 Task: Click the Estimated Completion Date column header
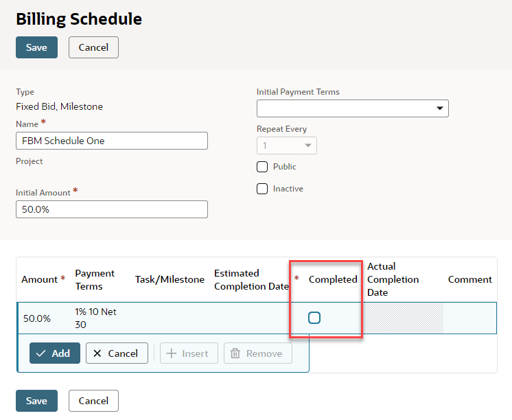[x=251, y=279]
